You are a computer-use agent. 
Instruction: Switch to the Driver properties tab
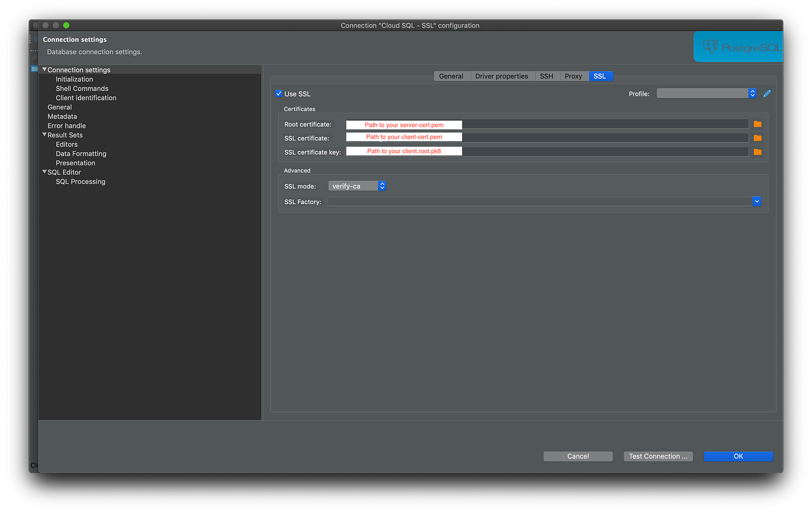pyautogui.click(x=502, y=76)
